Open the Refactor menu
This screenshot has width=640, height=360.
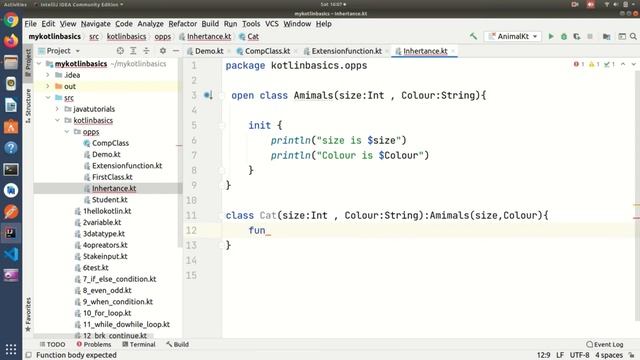click(182, 24)
